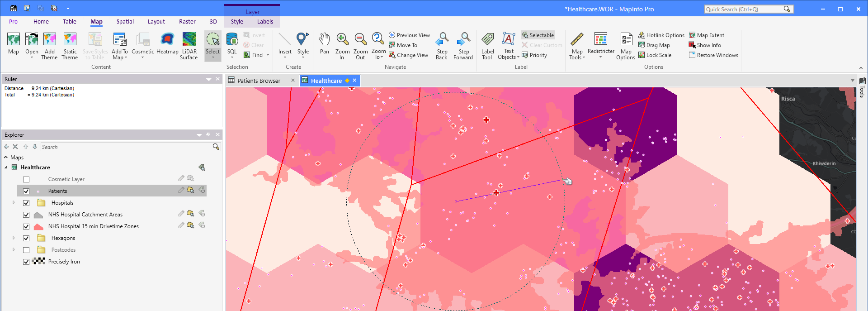Hide NHS Hospital Catchment Areas layer

(x=26, y=215)
